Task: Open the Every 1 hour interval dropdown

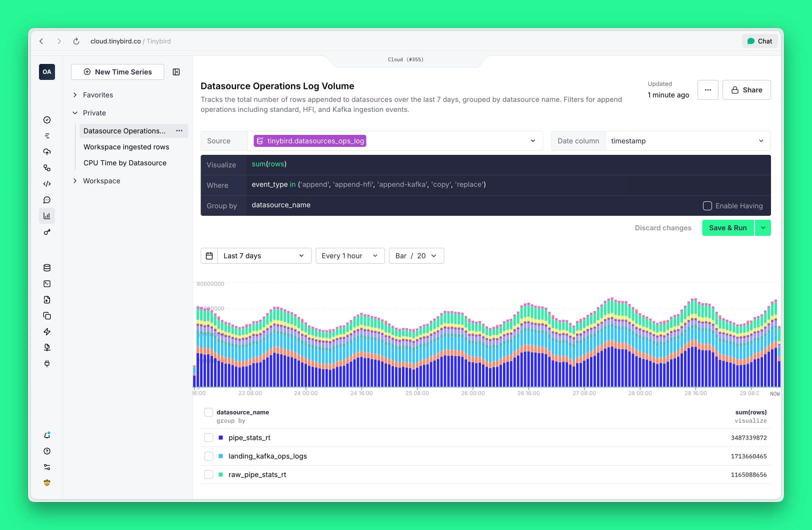Action: (x=349, y=256)
